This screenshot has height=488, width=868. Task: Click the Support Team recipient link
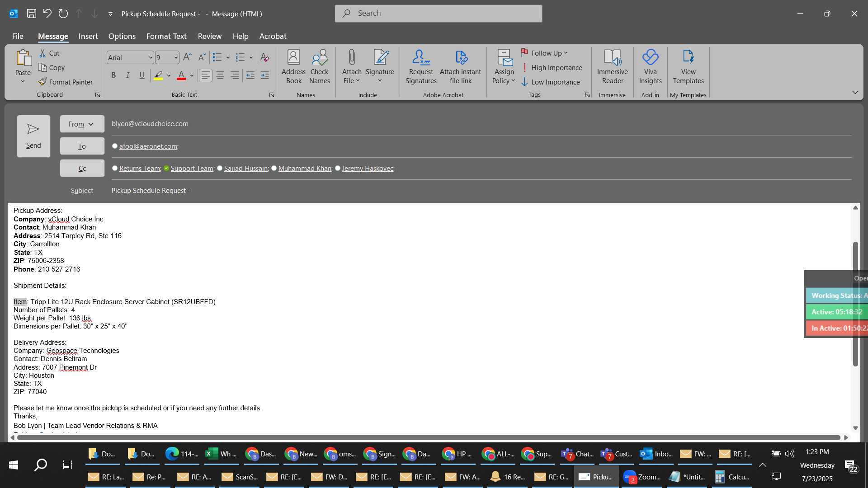pos(192,168)
